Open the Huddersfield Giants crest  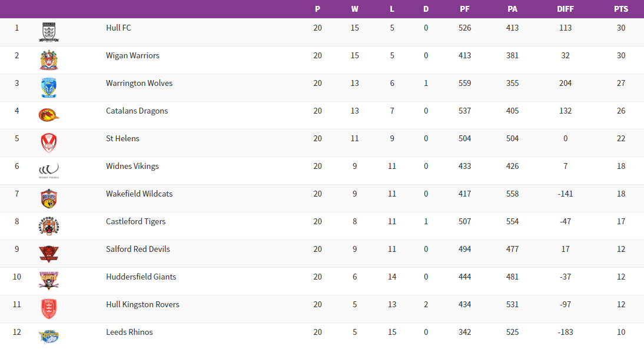(x=49, y=281)
